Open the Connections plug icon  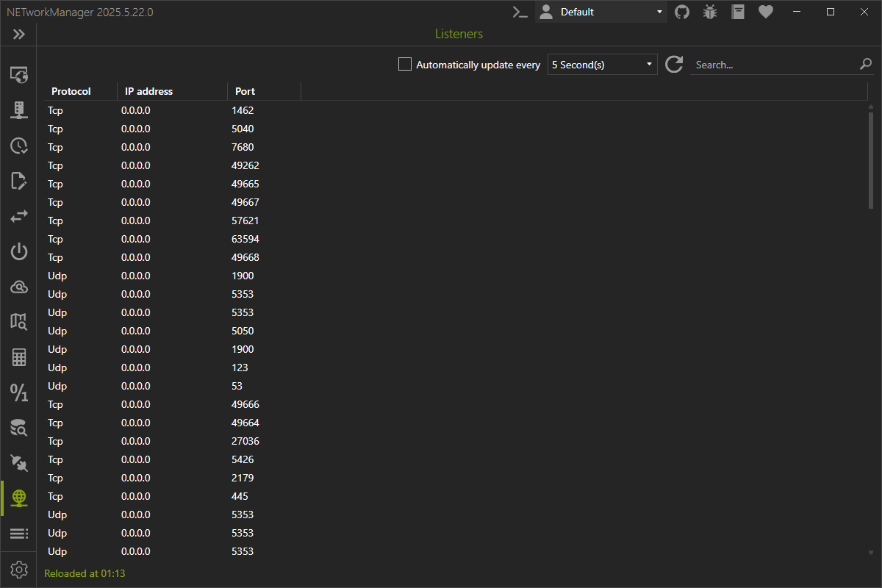(x=18, y=463)
